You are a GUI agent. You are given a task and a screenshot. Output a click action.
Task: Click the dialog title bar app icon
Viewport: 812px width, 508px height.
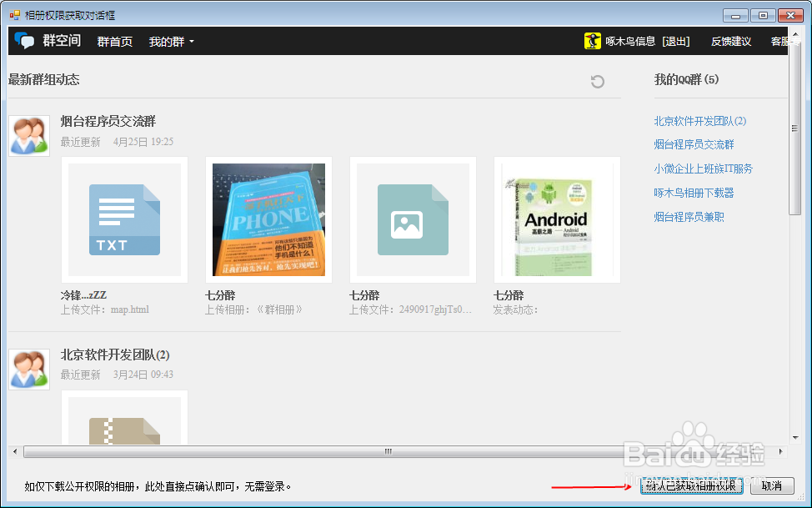[x=14, y=15]
